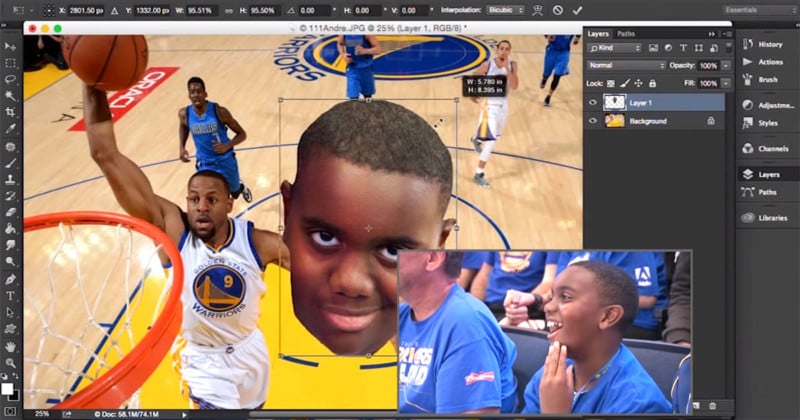Select the History Brush tool
Viewport: 800px width, 420px height.
(10, 196)
